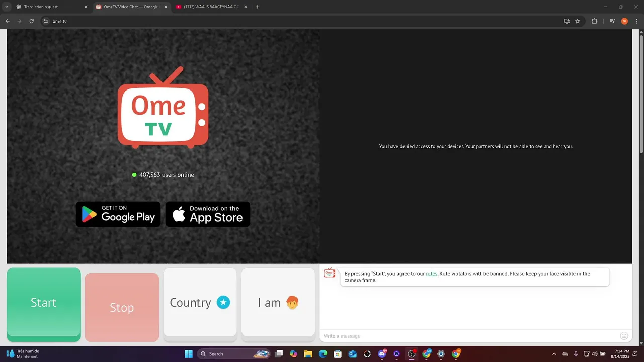The image size is (644, 362).
Task: Open the emoji picker in the chat box
Action: [x=624, y=336]
